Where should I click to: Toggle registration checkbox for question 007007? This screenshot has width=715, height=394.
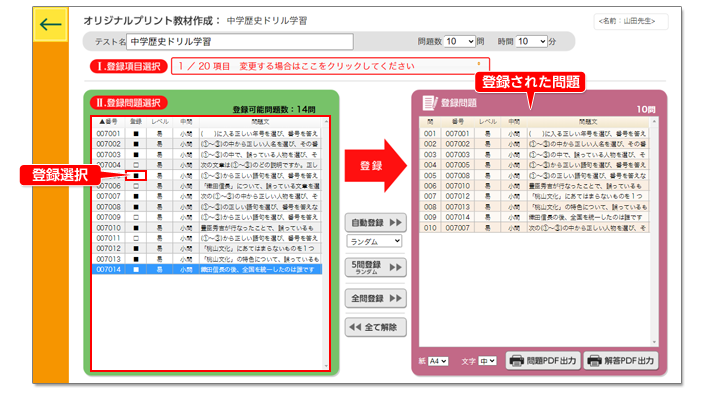(x=136, y=197)
